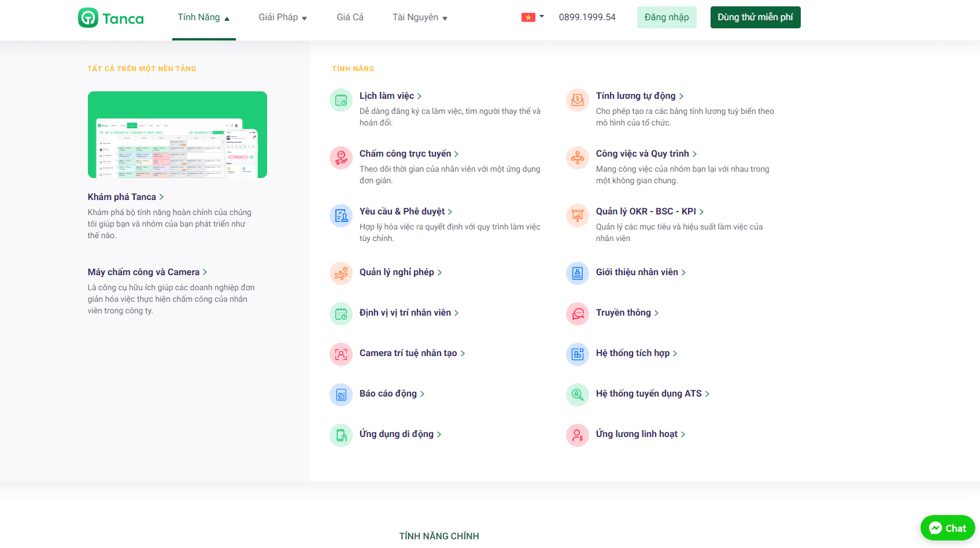Click the Hệ thống tuyển dụng ATS icon
This screenshot has height=548, width=980.
click(577, 395)
